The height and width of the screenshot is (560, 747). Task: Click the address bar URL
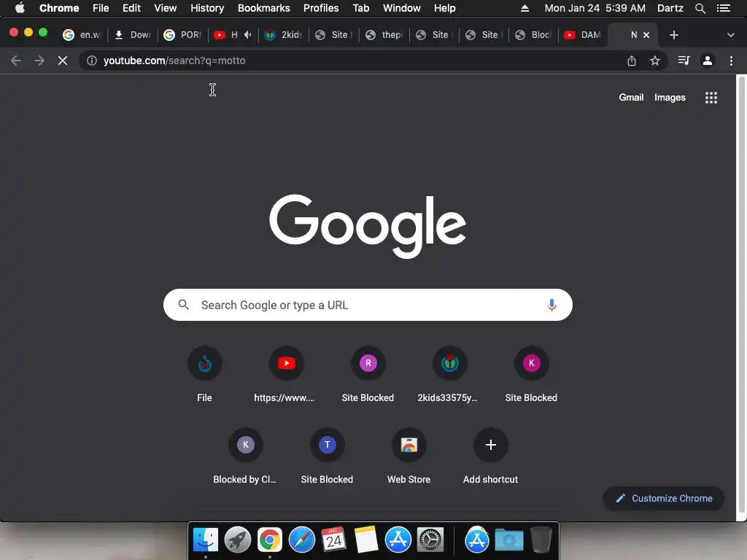coord(174,61)
